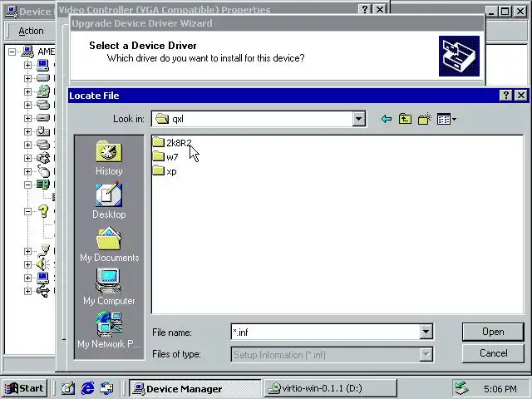Click the Open button
The width and height of the screenshot is (532, 399).
click(493, 332)
